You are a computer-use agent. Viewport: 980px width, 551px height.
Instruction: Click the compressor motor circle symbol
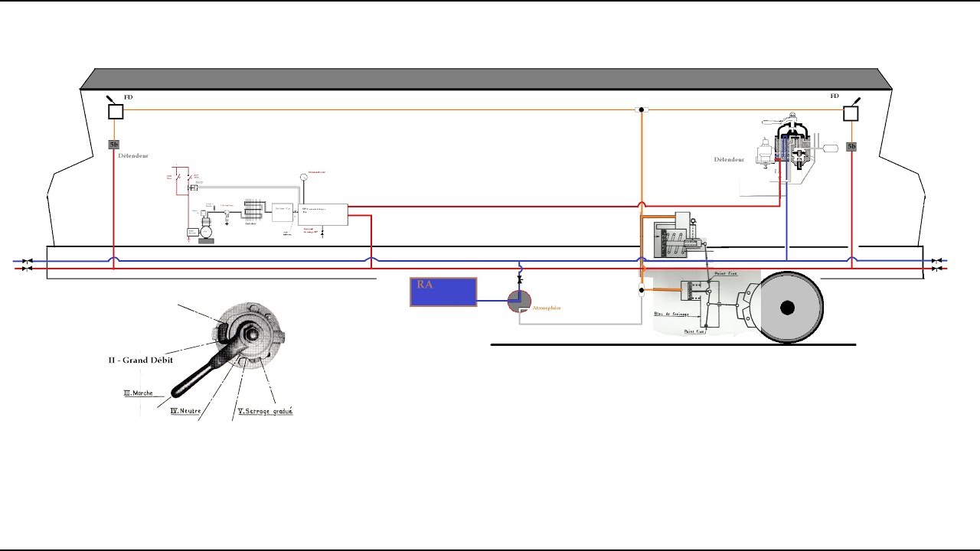point(206,232)
